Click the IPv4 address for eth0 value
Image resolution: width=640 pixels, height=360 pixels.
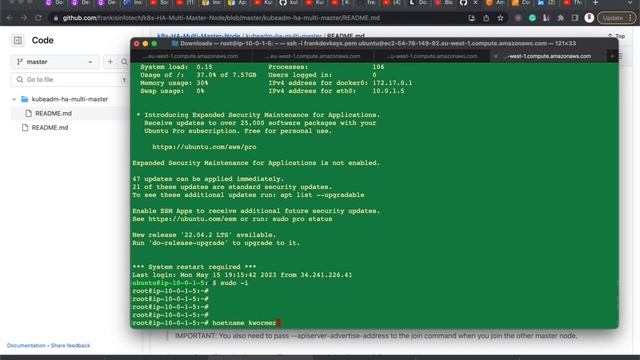click(x=388, y=91)
